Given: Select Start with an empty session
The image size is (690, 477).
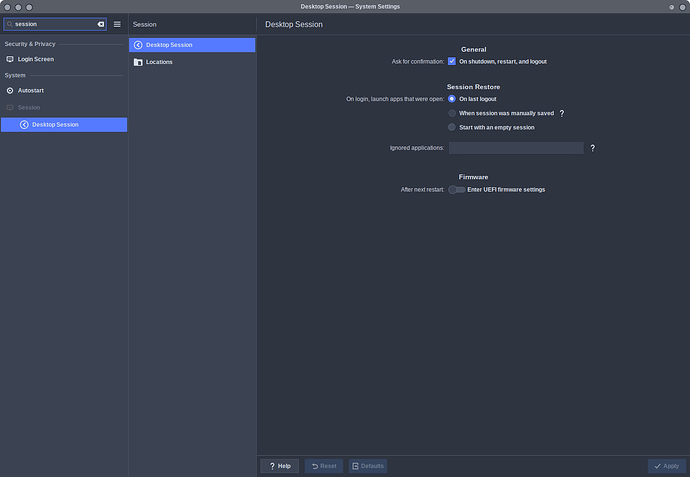Looking at the screenshot, I should 451,127.
